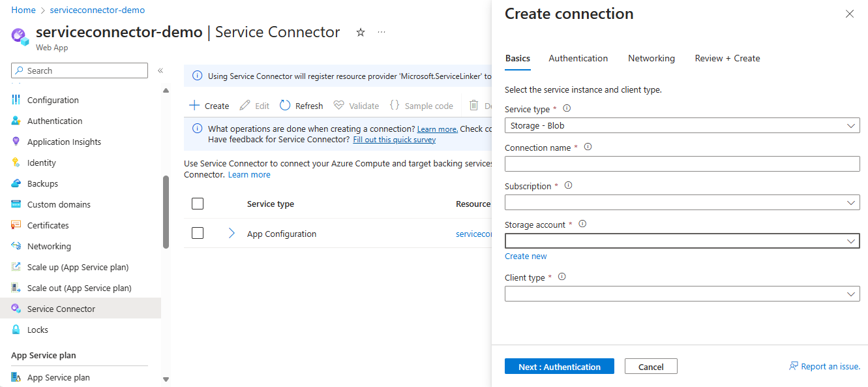The height and width of the screenshot is (387, 868).
Task: Select Configuration in the sidebar
Action: (x=52, y=99)
